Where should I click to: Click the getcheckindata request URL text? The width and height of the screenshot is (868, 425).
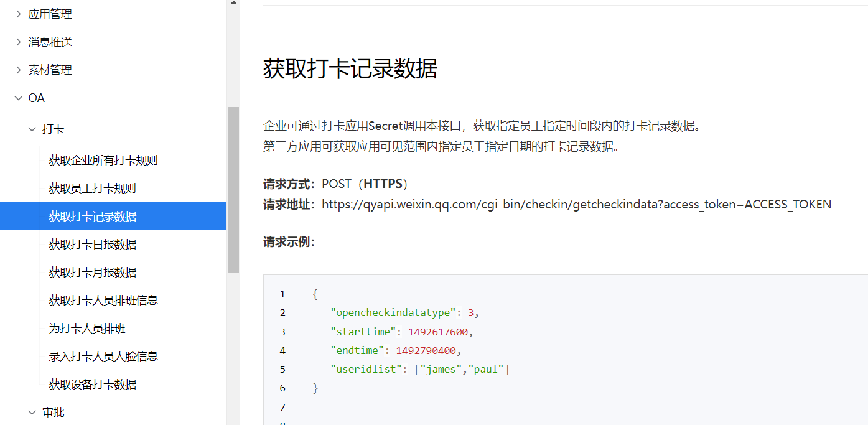click(576, 204)
